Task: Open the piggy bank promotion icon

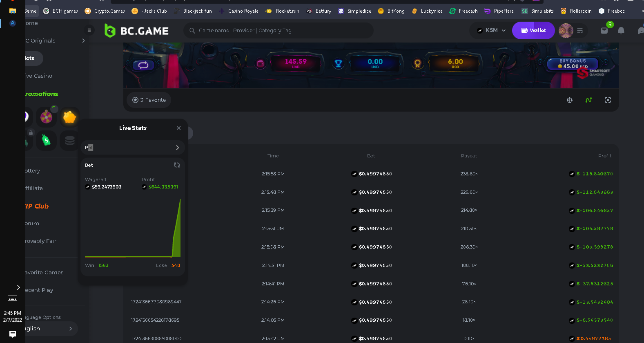Action: (x=69, y=117)
